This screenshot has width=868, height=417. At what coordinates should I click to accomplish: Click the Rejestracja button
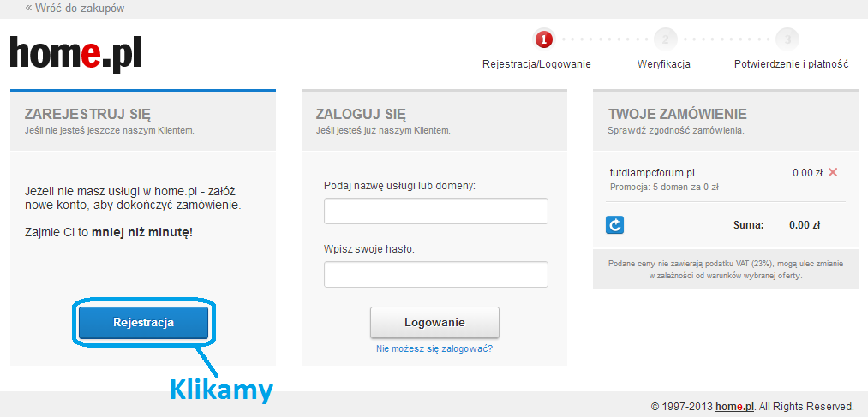143,323
